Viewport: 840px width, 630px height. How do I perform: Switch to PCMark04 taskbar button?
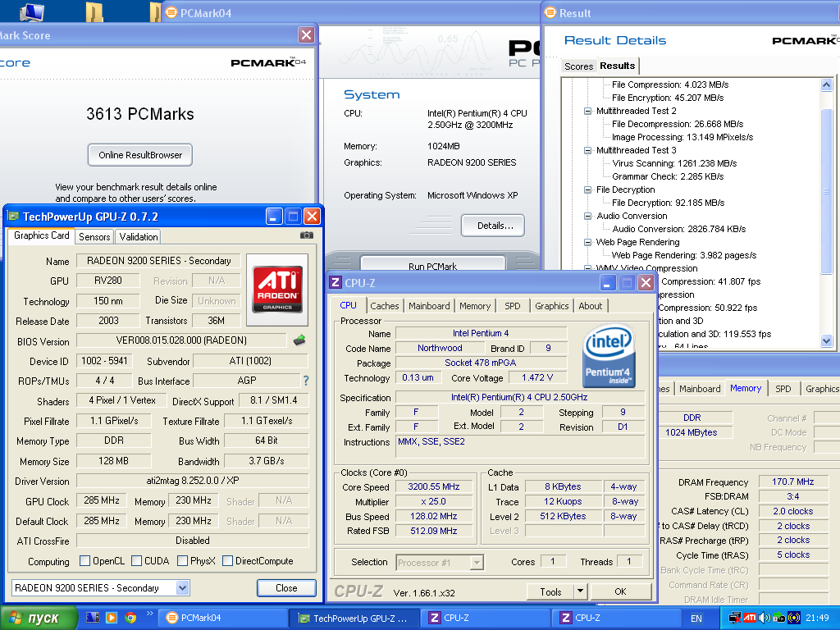click(223, 618)
